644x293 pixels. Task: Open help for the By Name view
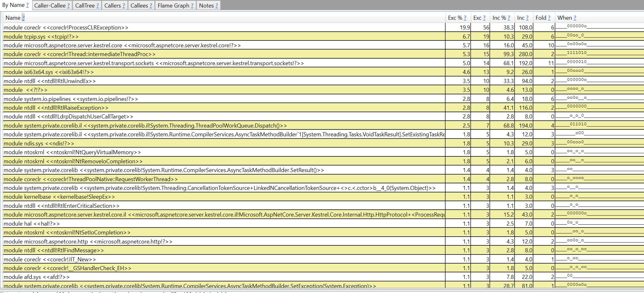[28, 5]
